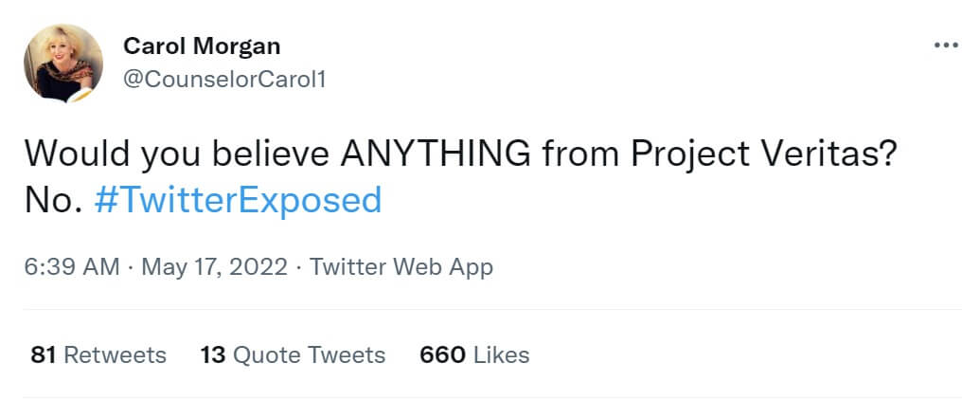Click the retweet count number 81

coord(43,355)
